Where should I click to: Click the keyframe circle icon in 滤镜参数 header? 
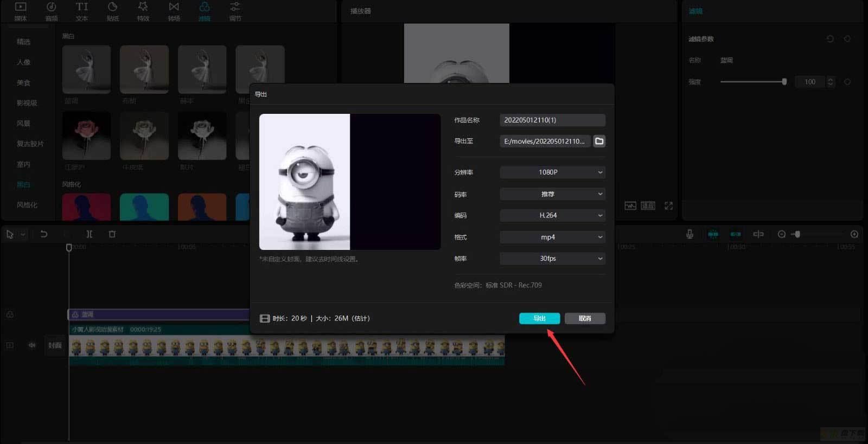(847, 39)
